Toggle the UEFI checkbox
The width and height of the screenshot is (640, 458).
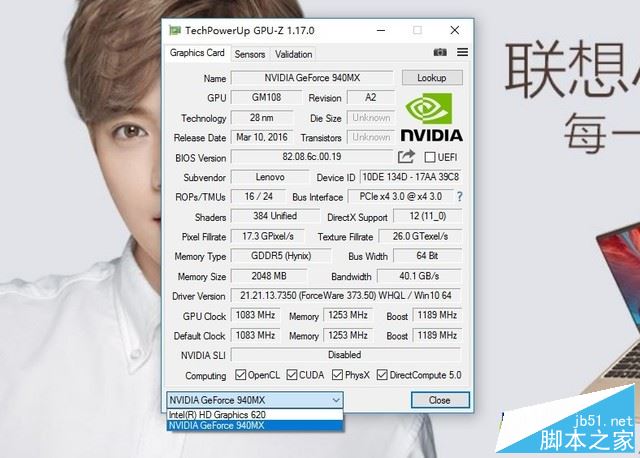point(430,157)
